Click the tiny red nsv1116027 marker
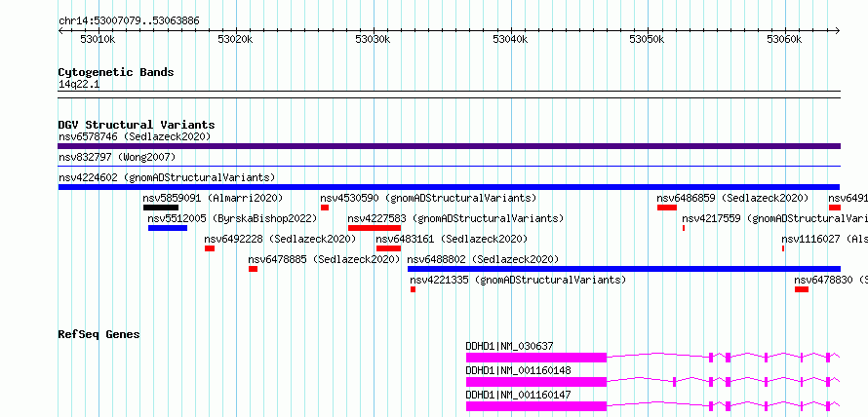This screenshot has width=868, height=417. [783, 248]
